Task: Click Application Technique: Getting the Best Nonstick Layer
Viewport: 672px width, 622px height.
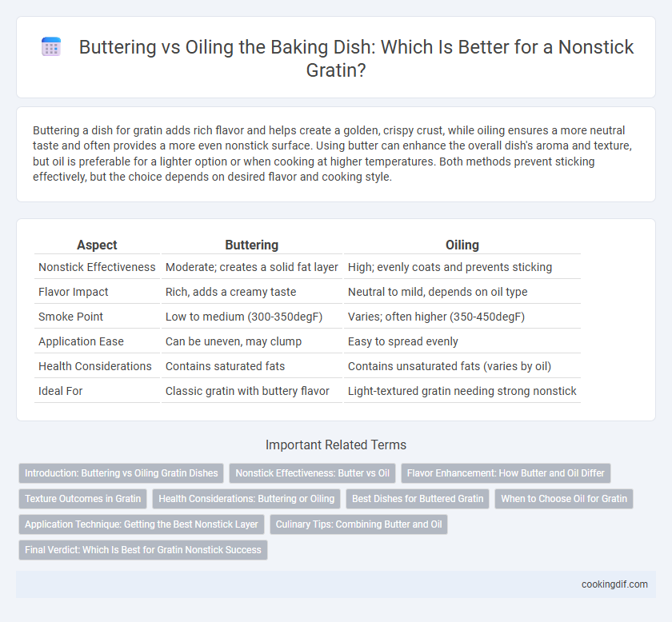Action: (x=142, y=524)
